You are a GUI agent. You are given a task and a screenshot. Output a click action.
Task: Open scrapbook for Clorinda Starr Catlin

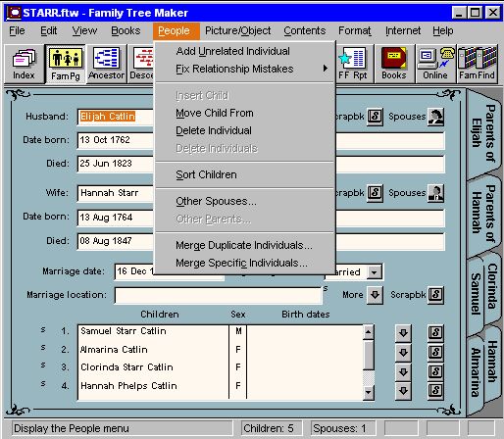coord(435,371)
